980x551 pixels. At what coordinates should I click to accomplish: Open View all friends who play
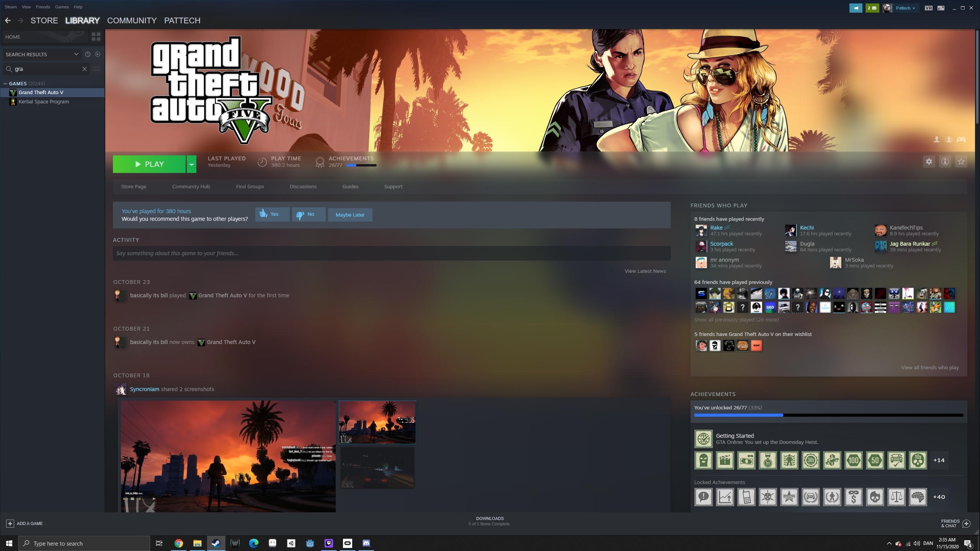[x=929, y=367]
